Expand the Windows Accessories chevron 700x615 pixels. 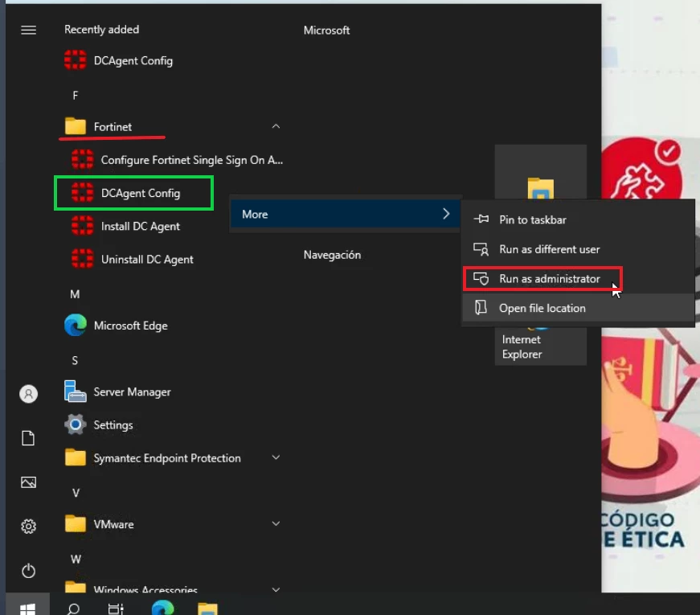coord(276,589)
